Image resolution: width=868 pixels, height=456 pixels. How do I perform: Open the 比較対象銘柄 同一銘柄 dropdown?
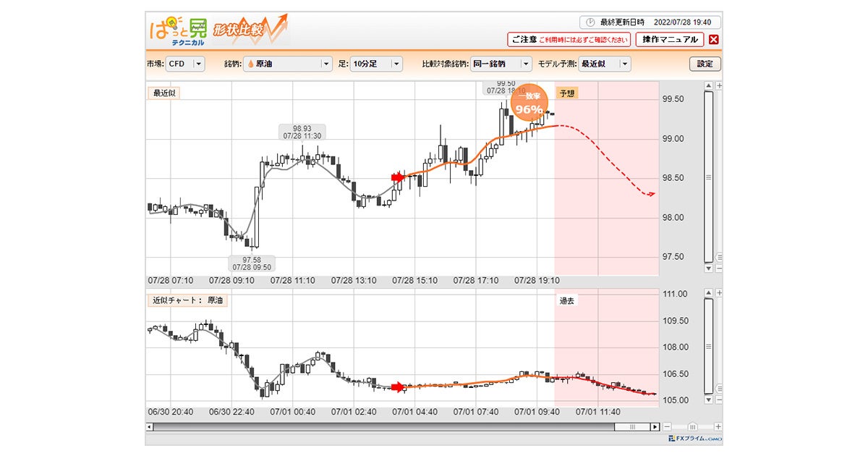pos(501,64)
